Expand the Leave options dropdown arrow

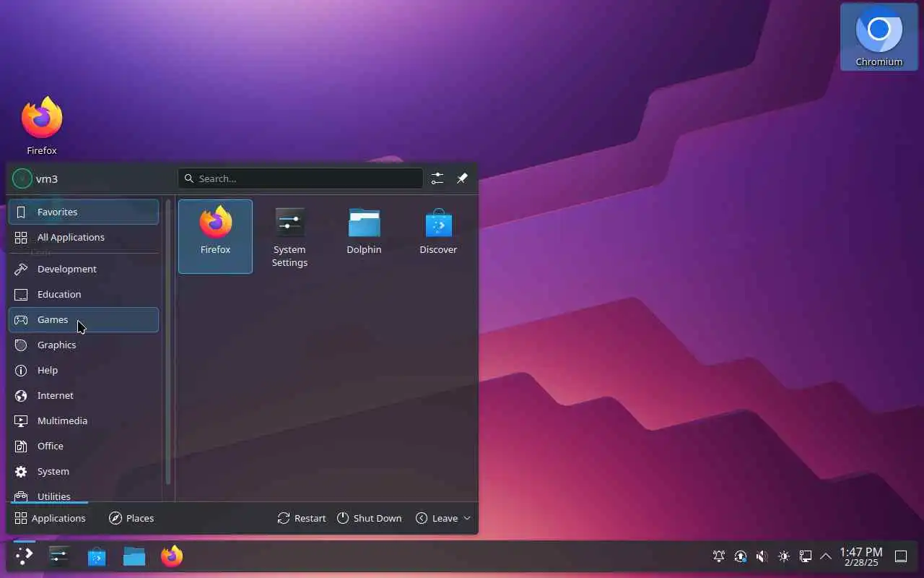point(467,518)
